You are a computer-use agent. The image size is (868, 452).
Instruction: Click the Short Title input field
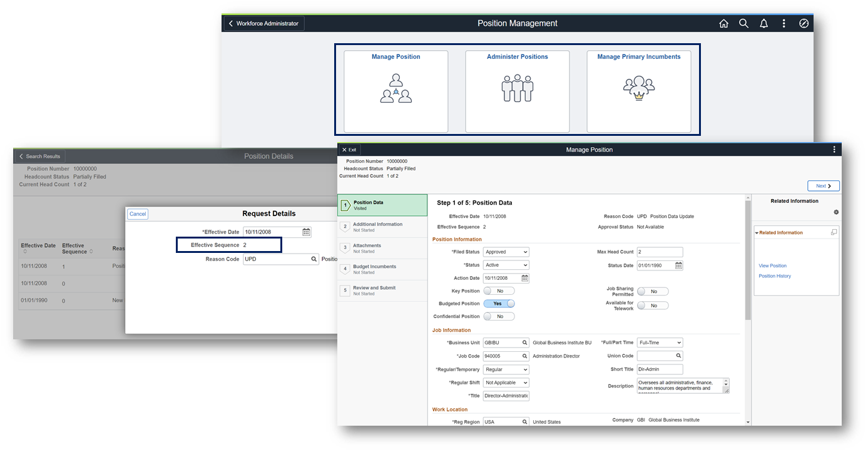tap(660, 369)
